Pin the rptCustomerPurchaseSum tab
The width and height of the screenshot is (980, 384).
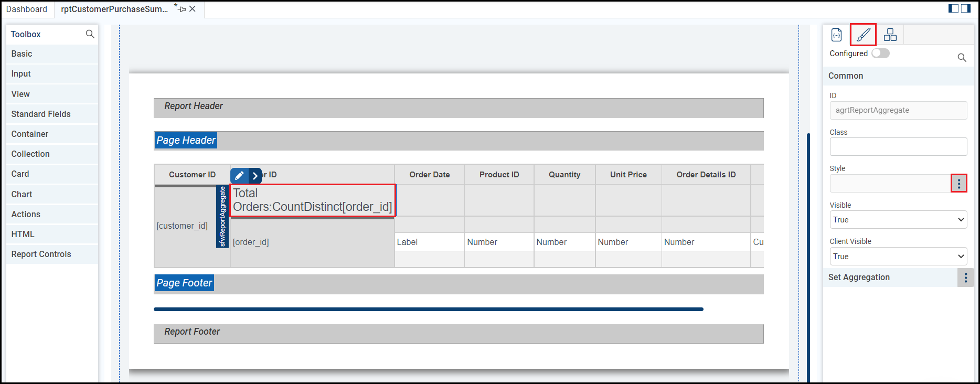click(x=182, y=9)
